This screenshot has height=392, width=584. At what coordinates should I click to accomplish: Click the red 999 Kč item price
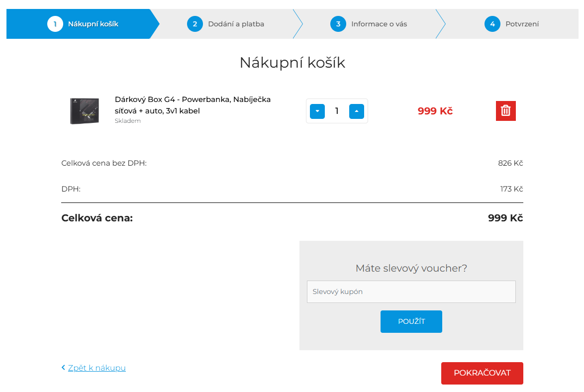click(435, 111)
